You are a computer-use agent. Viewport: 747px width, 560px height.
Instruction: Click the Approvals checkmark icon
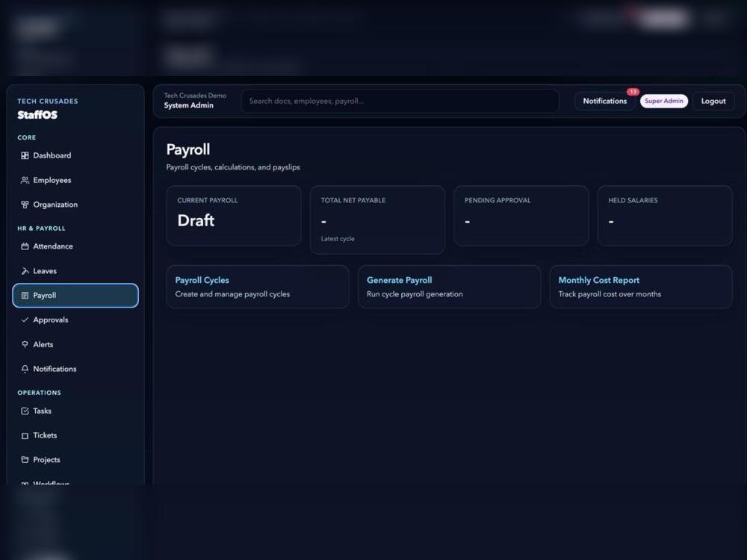click(x=25, y=320)
